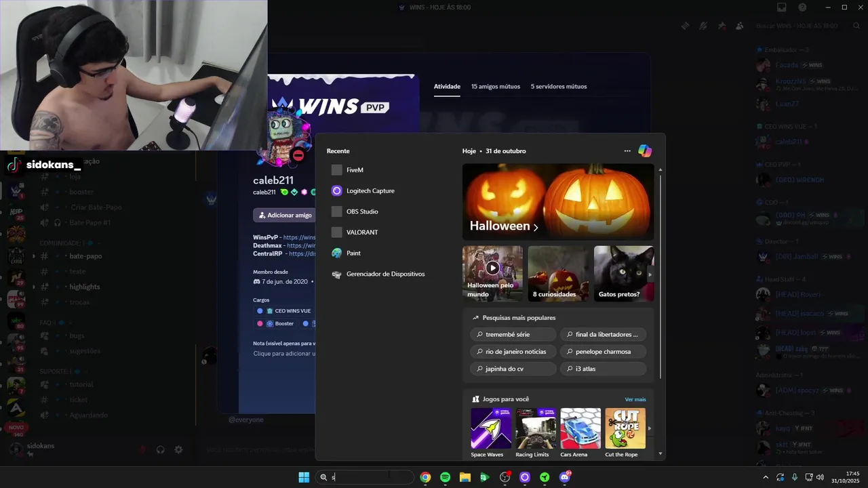Viewport: 868px width, 488px height.
Task: Search for rio de janeiro notícias
Action: tap(513, 352)
